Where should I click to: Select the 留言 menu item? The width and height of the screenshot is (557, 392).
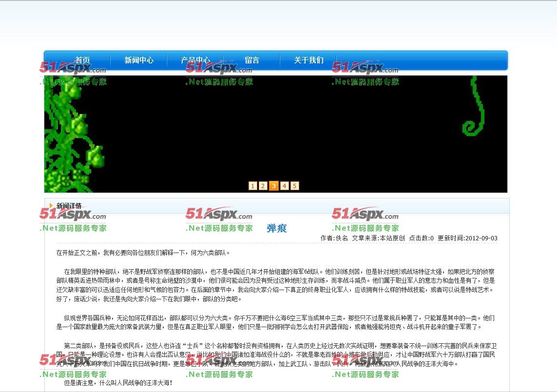252,60
